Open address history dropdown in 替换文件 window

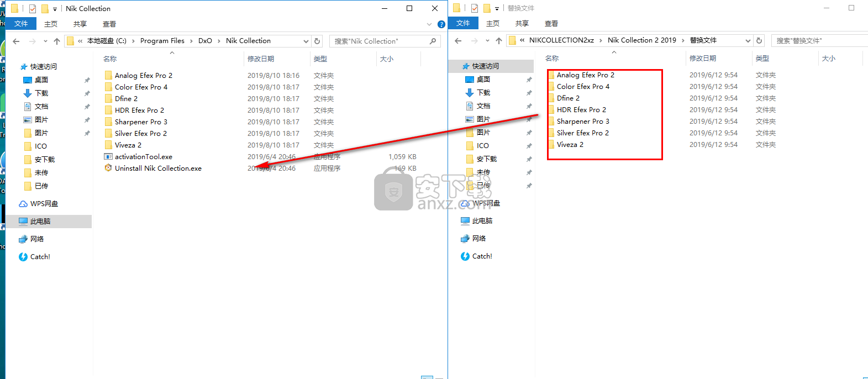pos(748,41)
